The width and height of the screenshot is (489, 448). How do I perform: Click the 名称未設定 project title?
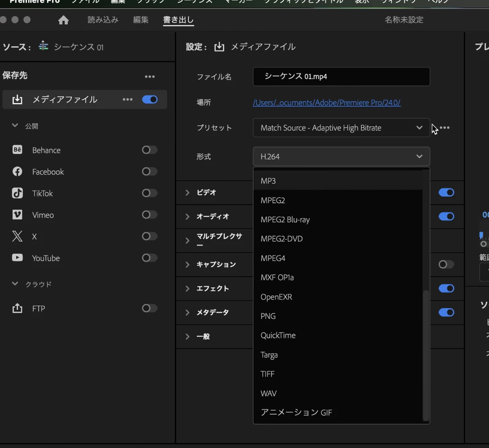pyautogui.click(x=404, y=20)
